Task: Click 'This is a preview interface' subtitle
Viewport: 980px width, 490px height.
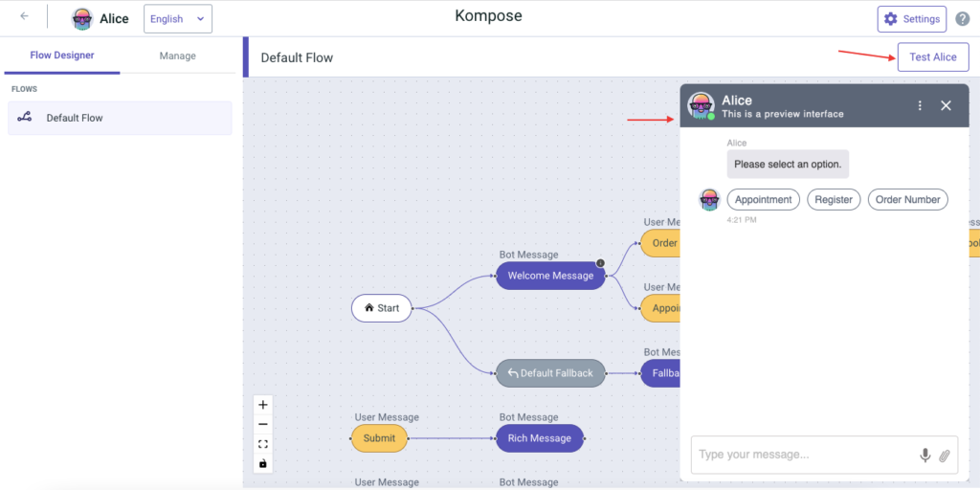Action: pos(783,115)
